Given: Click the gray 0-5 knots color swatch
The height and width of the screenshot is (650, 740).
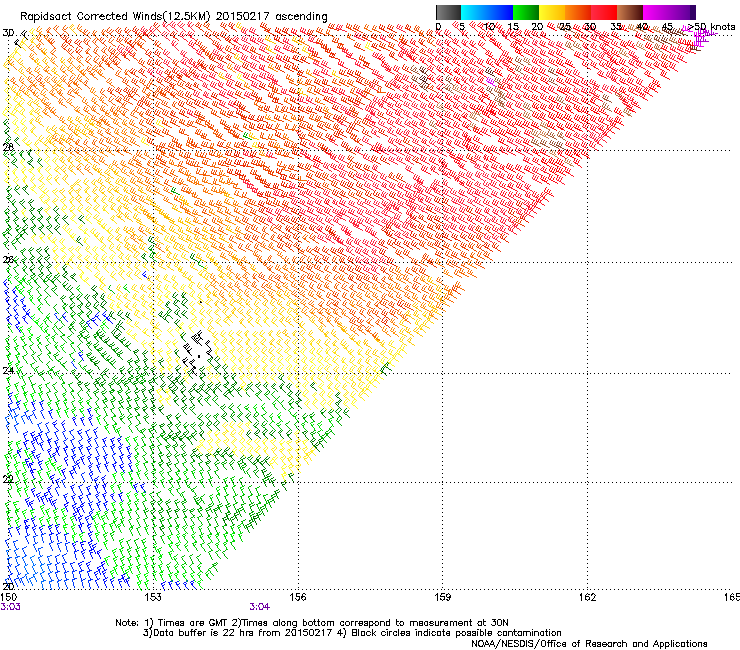Looking at the screenshot, I should (448, 12).
